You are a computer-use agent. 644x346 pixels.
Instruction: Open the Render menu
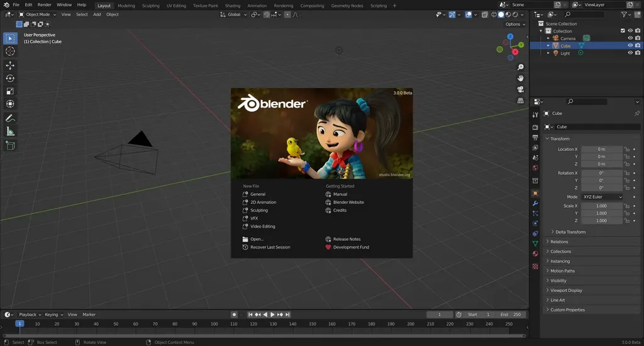[x=45, y=5]
